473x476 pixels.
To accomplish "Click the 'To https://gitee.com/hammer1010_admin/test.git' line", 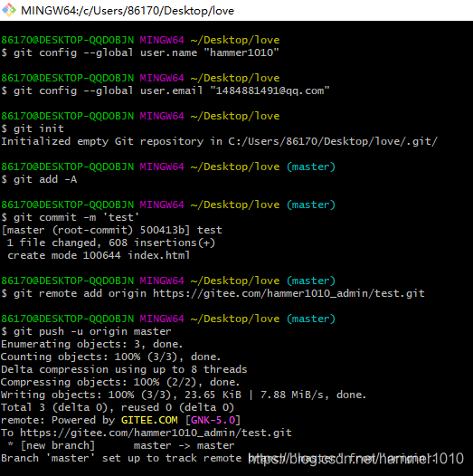I will [x=147, y=433].
